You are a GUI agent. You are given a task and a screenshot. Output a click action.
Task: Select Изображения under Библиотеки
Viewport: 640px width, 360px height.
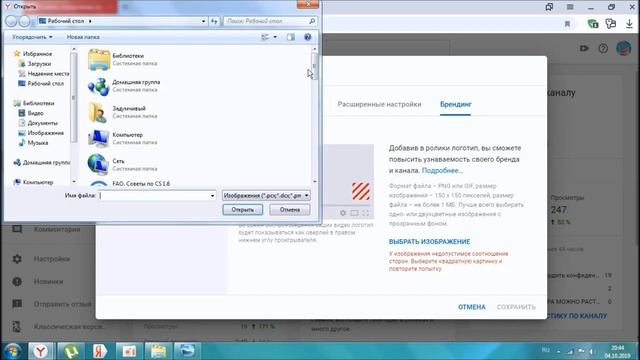coord(41,133)
